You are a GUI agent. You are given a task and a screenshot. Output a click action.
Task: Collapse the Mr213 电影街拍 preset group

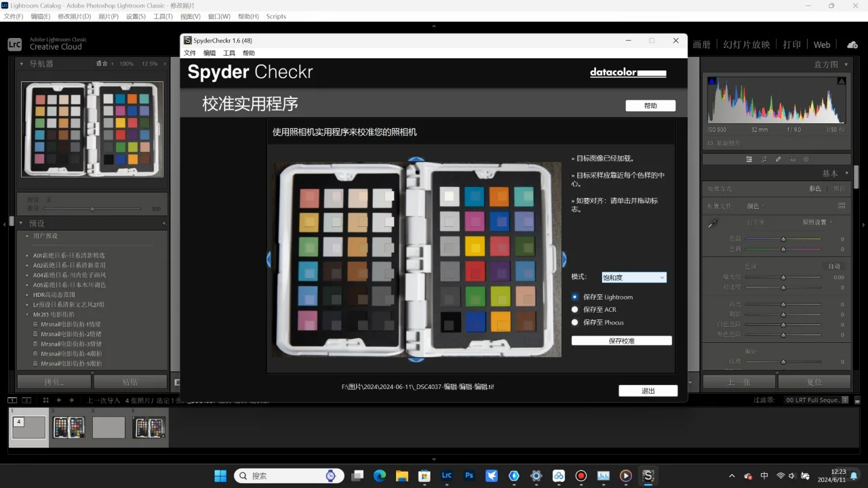click(x=27, y=314)
